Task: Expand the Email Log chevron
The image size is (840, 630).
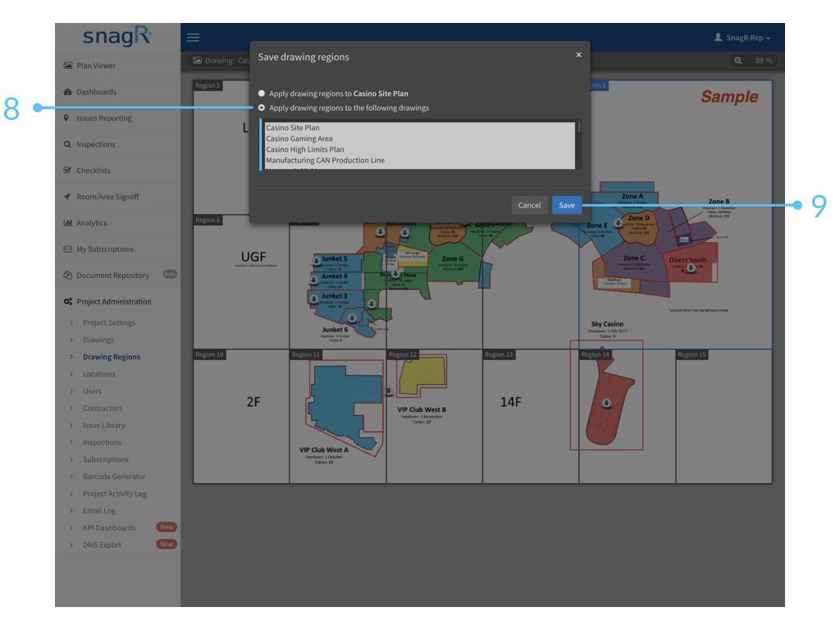Action: pos(72,510)
